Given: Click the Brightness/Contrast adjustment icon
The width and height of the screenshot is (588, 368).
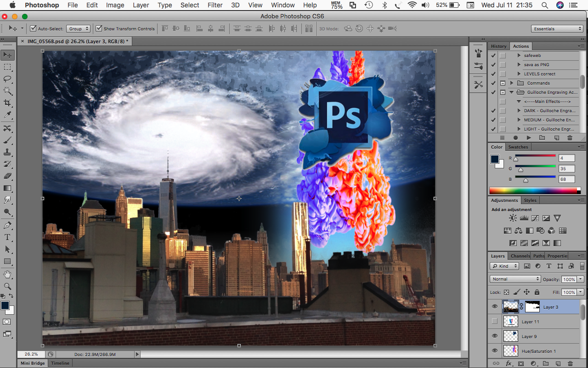Looking at the screenshot, I should coord(513,218).
